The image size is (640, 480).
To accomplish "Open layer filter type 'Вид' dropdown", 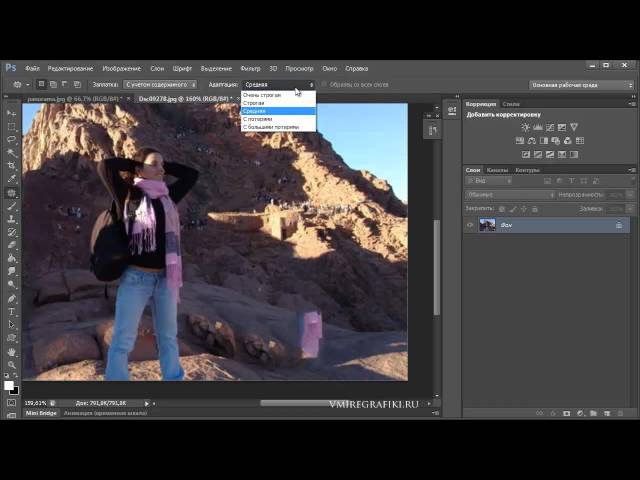I will pos(489,180).
